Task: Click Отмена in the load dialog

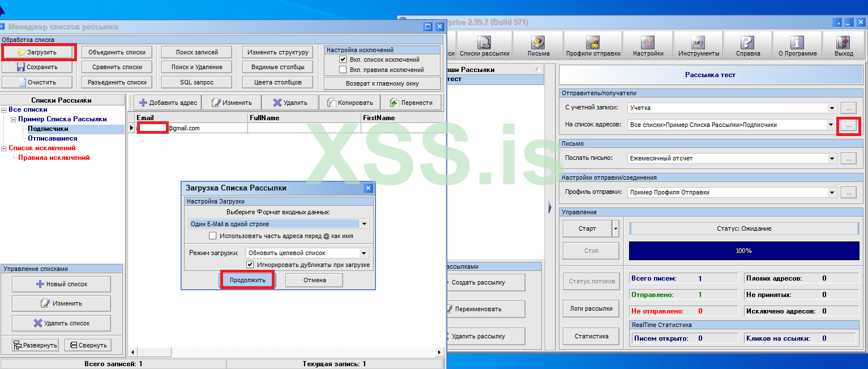Action: click(x=314, y=280)
